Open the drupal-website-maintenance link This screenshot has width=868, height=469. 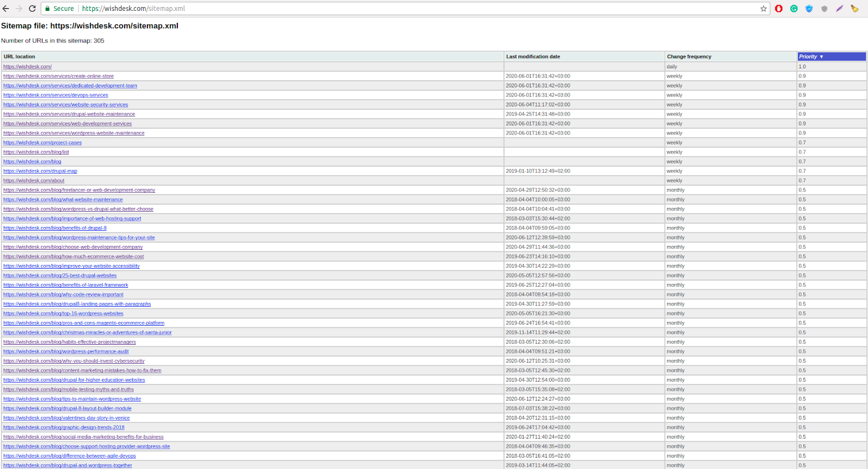point(69,114)
